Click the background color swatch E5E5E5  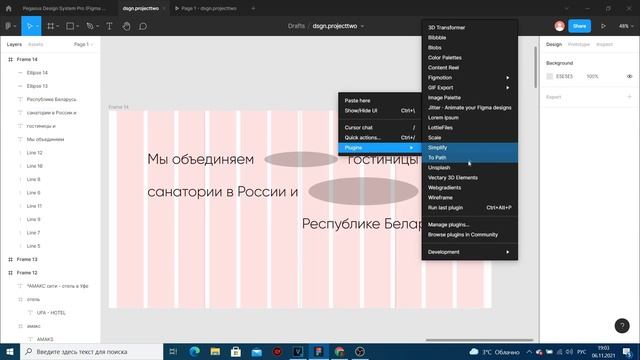click(550, 76)
